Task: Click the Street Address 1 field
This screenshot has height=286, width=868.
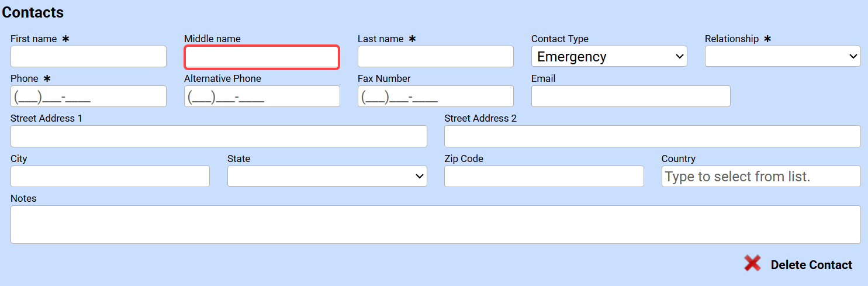Action: click(219, 136)
